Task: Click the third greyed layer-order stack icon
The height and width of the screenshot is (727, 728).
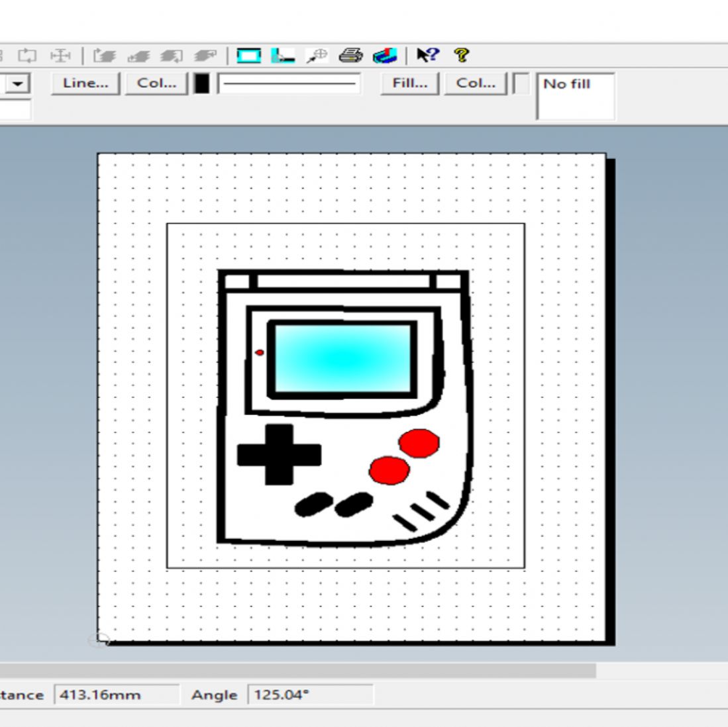Action: (172, 56)
